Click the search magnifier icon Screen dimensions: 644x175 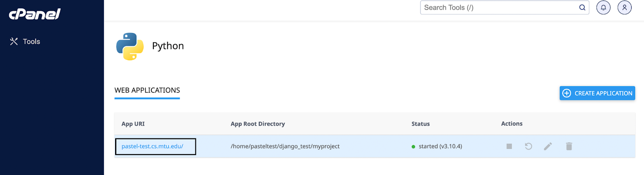tap(582, 8)
